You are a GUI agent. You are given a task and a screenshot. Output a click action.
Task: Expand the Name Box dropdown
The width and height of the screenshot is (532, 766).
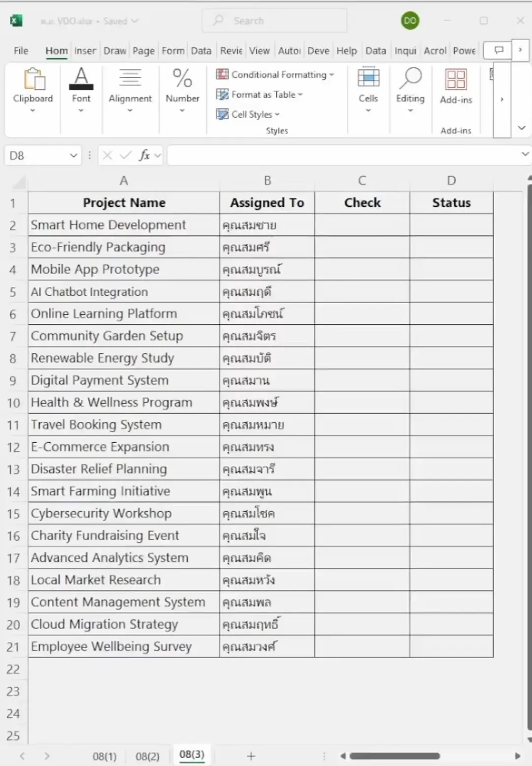pos(73,156)
